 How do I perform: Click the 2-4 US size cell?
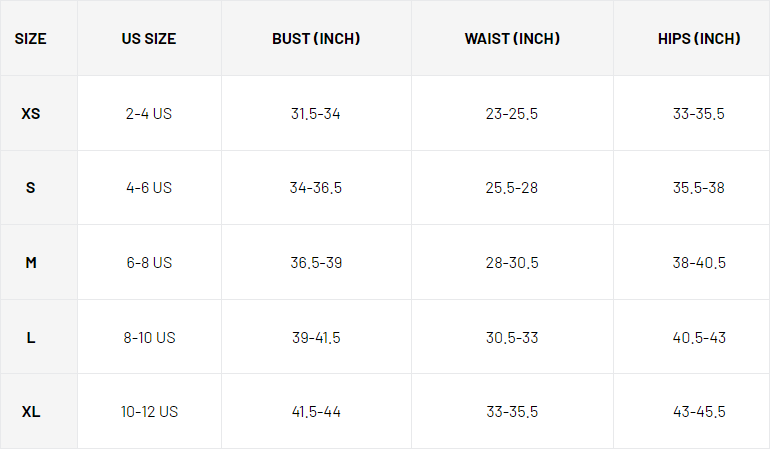[x=149, y=114]
